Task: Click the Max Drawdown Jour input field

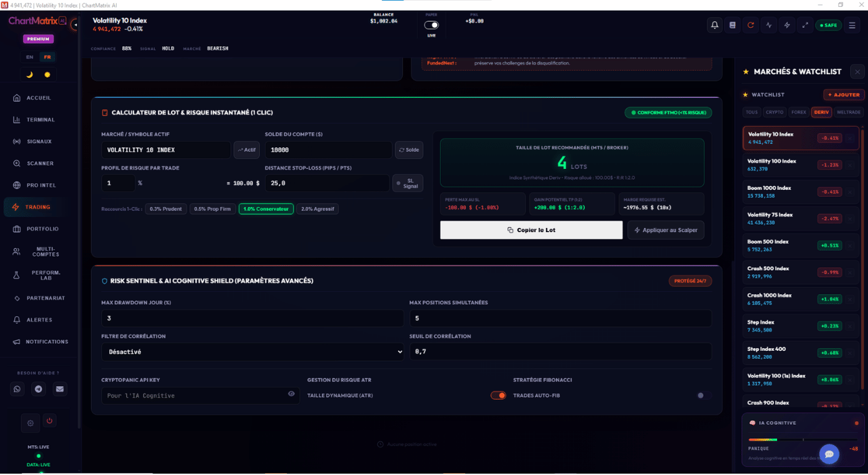Action: (x=252, y=318)
